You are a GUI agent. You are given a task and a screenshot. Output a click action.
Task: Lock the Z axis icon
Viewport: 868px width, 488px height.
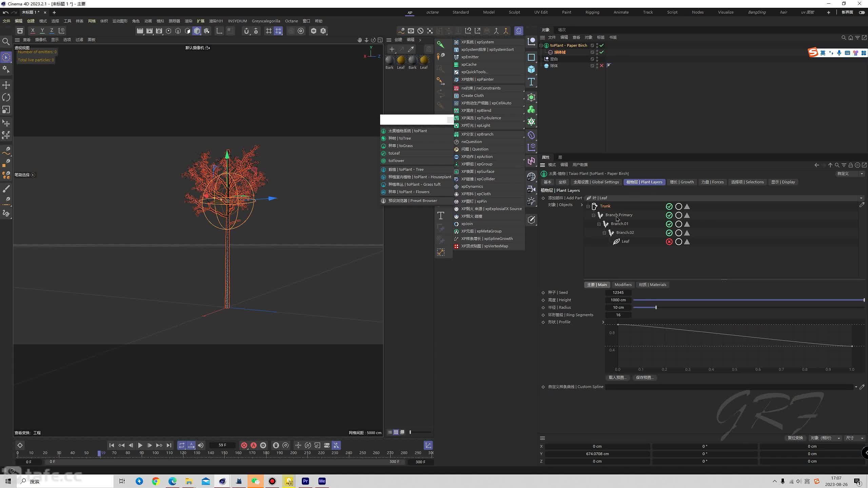pos(52,31)
